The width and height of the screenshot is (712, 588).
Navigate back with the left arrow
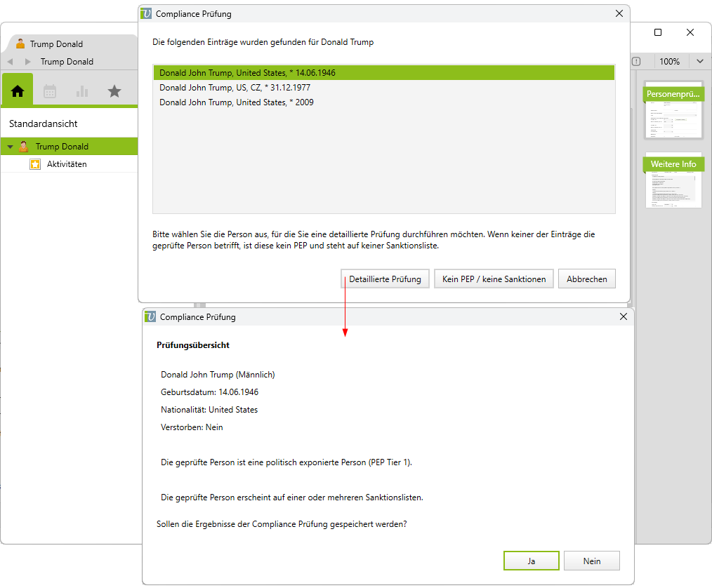pos(10,62)
